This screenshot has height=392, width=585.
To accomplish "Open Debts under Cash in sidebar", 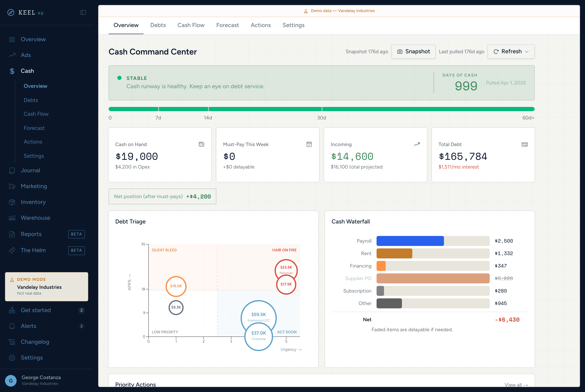I will 31,100.
